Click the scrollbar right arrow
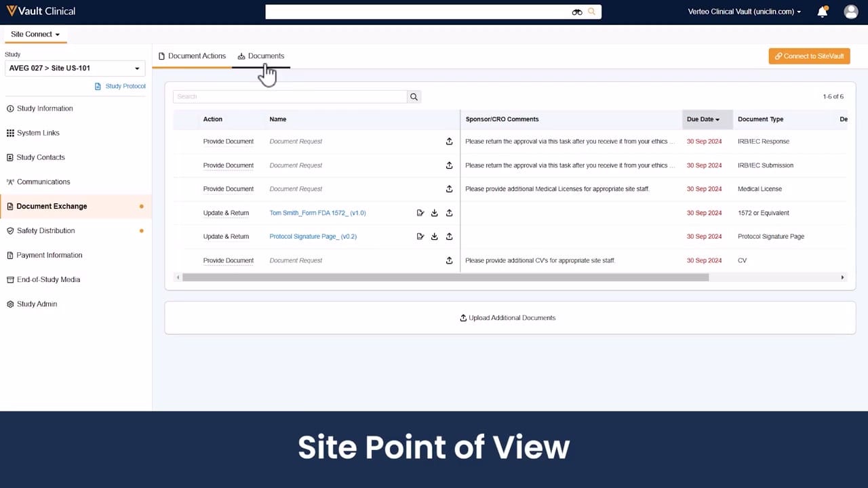The height and width of the screenshot is (488, 868). point(843,277)
